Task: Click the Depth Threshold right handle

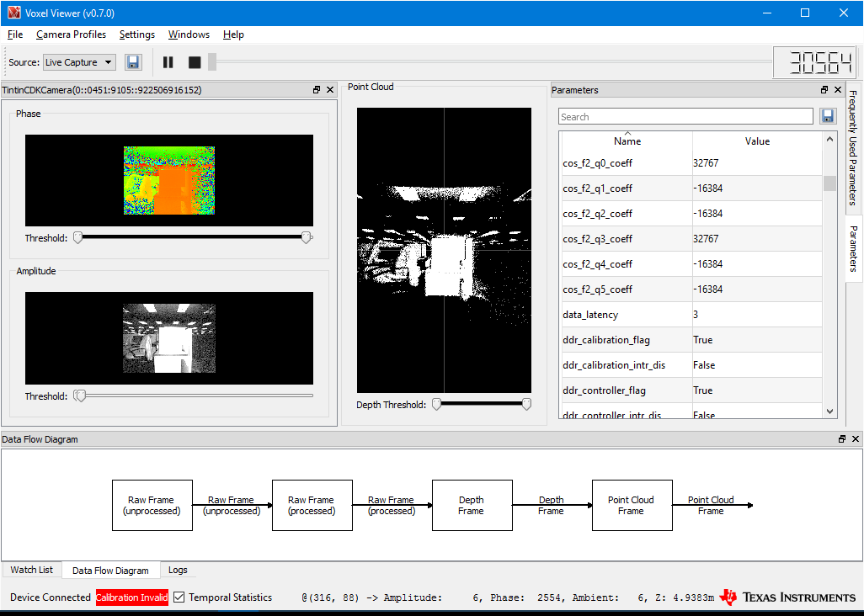Action: tap(526, 405)
